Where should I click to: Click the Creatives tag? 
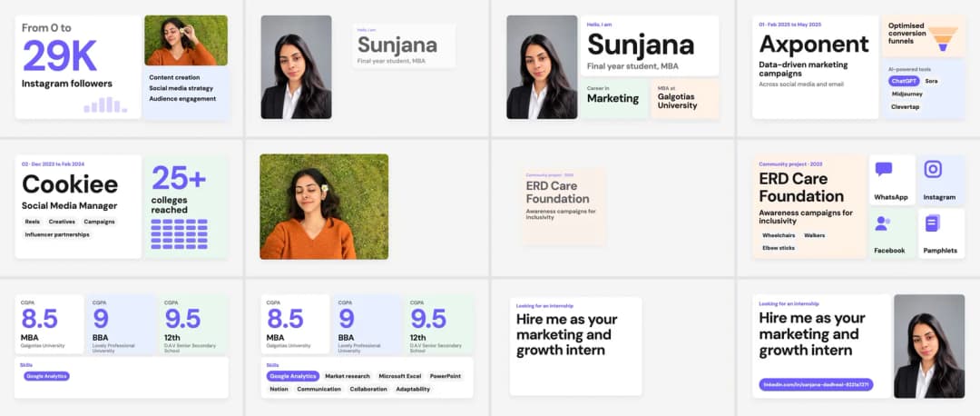point(62,222)
